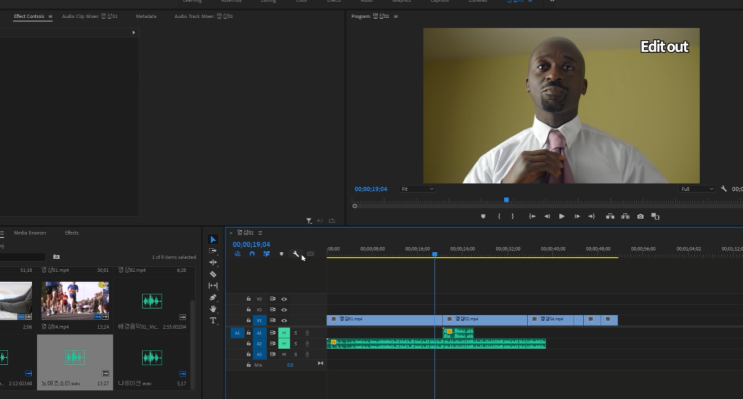Switch to the Audio Clip Mixer tab
This screenshot has width=743, height=399.
[90, 16]
